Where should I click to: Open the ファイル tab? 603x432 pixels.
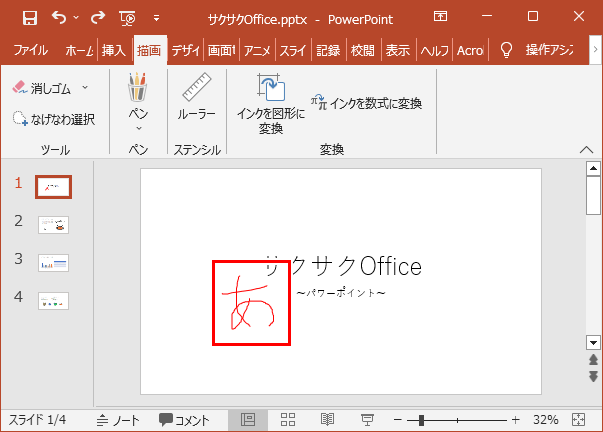click(x=31, y=50)
